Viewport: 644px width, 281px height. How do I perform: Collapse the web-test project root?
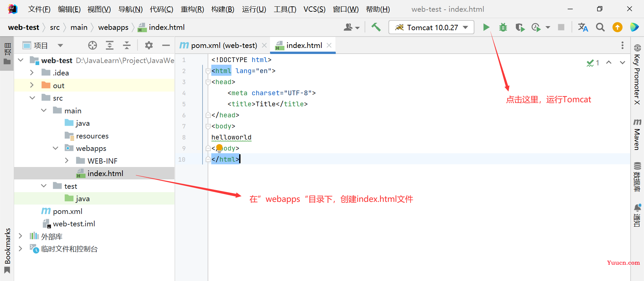(x=20, y=60)
